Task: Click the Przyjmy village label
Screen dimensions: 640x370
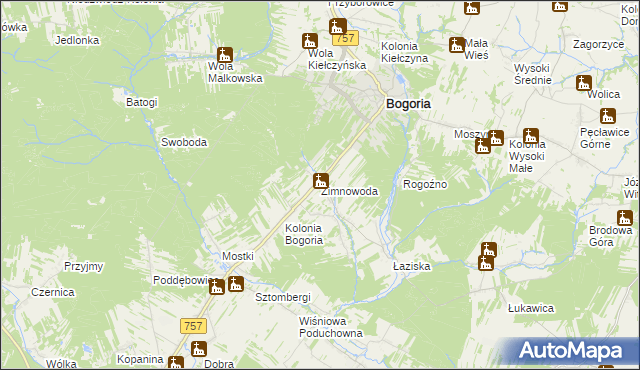Action: pyautogui.click(x=84, y=266)
